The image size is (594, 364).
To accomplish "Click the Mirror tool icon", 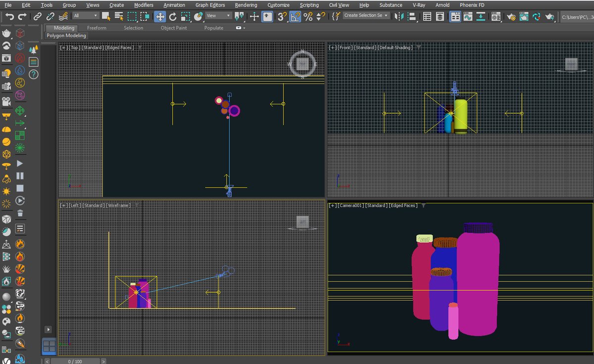I will coord(399,16).
